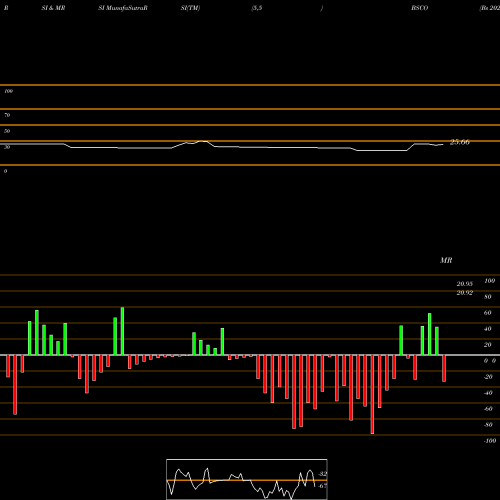Click the 50 level label on RSI axis
The height and width of the screenshot is (500, 500).
click(x=7, y=131)
